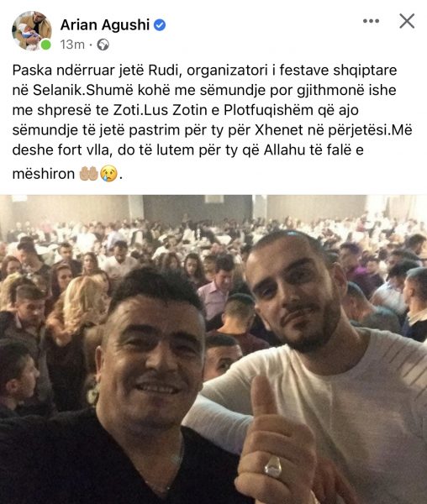Click the crying face emoji
This screenshot has width=427, height=504.
point(108,174)
